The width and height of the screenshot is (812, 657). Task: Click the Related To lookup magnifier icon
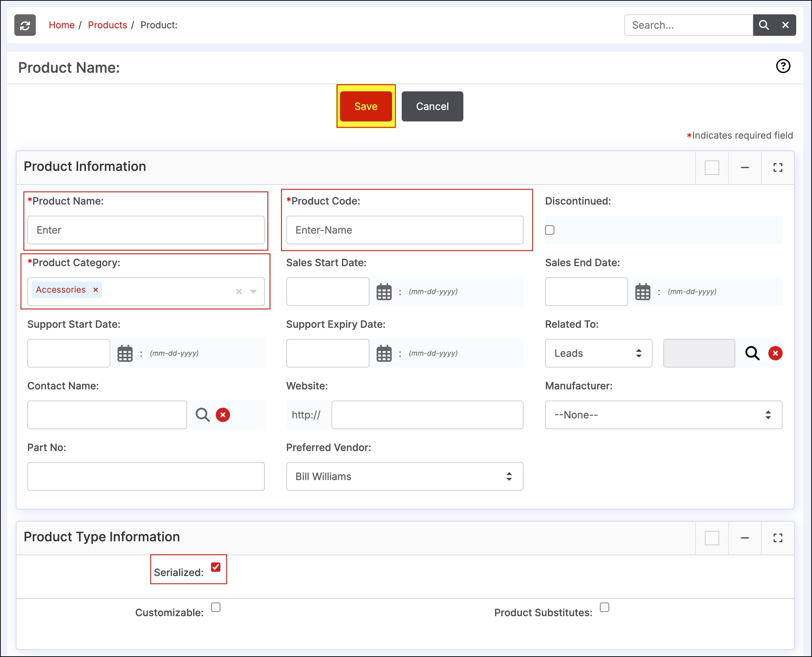click(752, 354)
